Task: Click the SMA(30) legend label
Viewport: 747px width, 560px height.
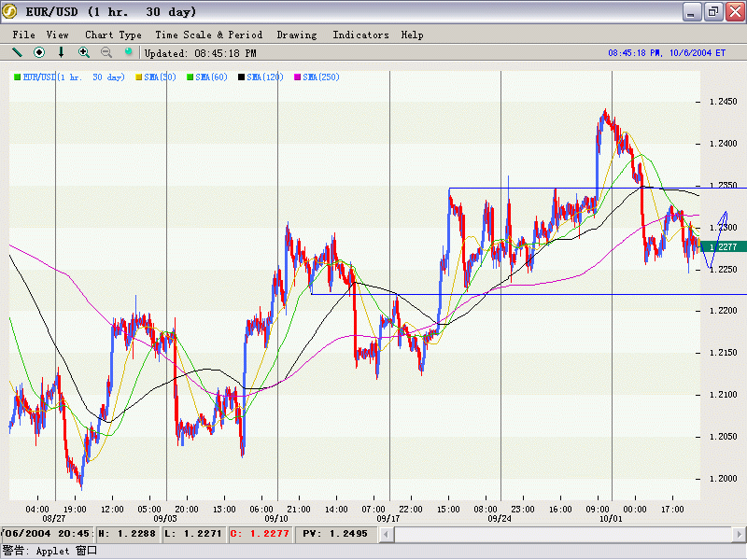Action: pyautogui.click(x=160, y=77)
